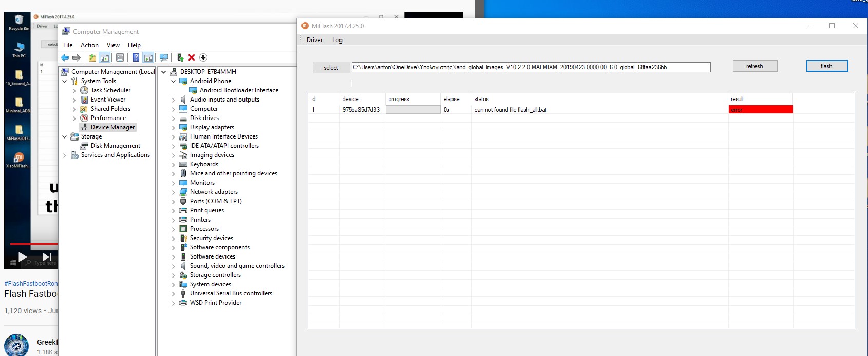Screen dimensions: 868x356
Task: Select Android Bootloader Interface device
Action: [239, 90]
